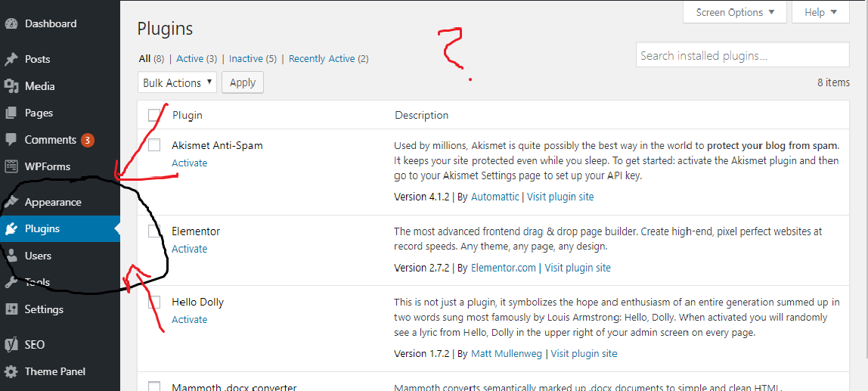
Task: Click the Pages icon in sidebar
Action: pos(11,113)
